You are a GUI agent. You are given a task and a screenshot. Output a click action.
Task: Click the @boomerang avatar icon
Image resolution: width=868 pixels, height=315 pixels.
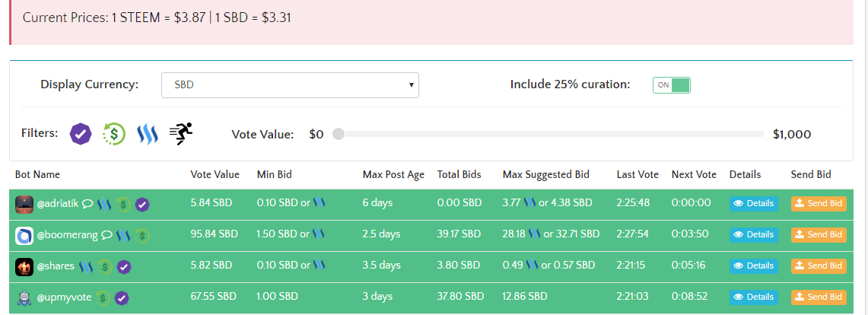(x=24, y=235)
